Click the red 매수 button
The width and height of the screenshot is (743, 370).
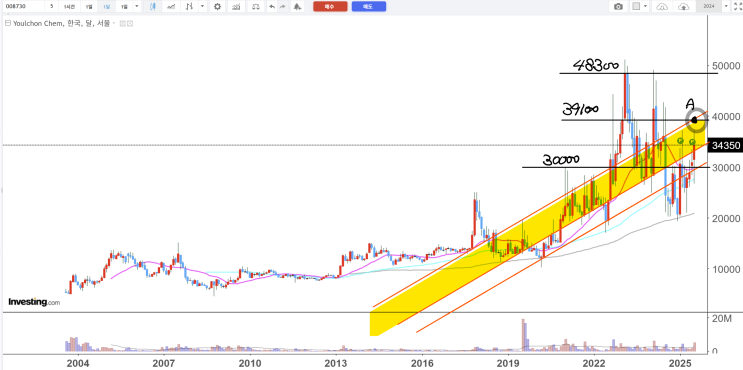coord(330,7)
